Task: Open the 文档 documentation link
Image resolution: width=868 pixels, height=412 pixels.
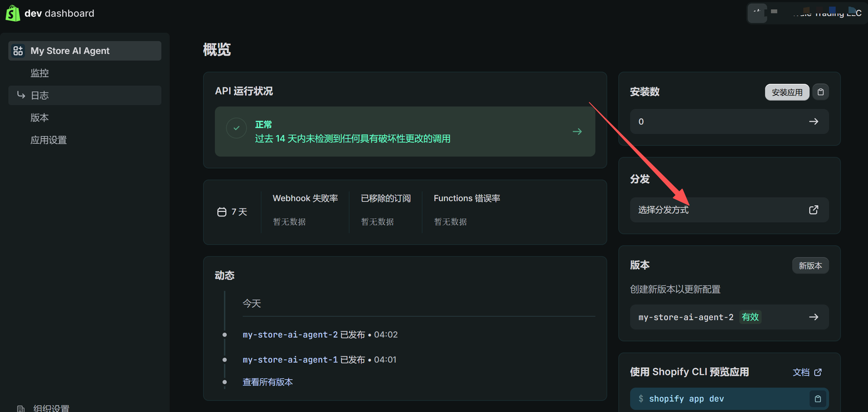Action: point(807,372)
